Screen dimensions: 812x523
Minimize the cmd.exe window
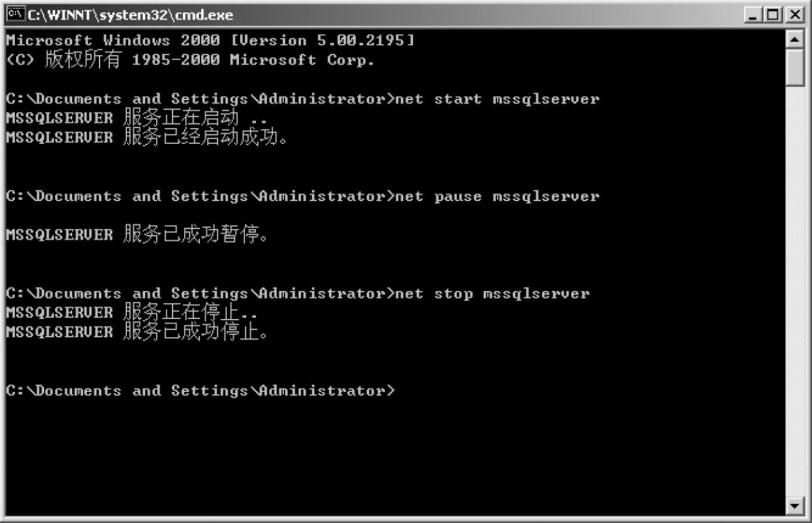tap(754, 15)
